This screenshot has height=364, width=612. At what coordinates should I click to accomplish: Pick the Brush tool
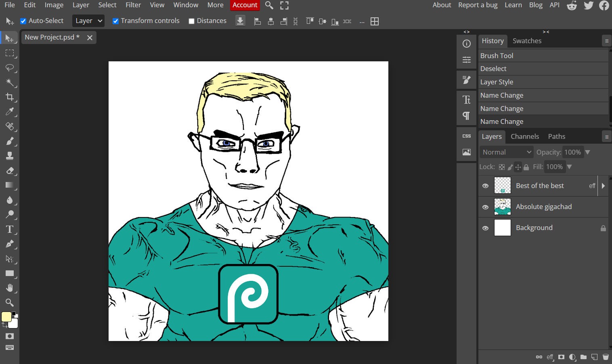tap(9, 141)
